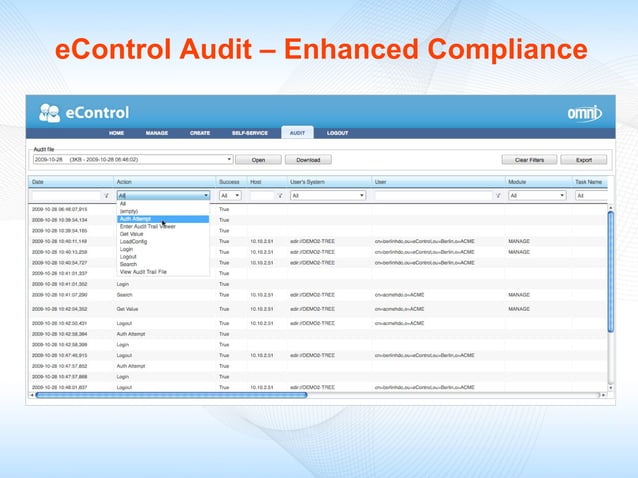
Task: Choose 'Enter Audit Trail Viewer' option
Action: click(x=163, y=227)
